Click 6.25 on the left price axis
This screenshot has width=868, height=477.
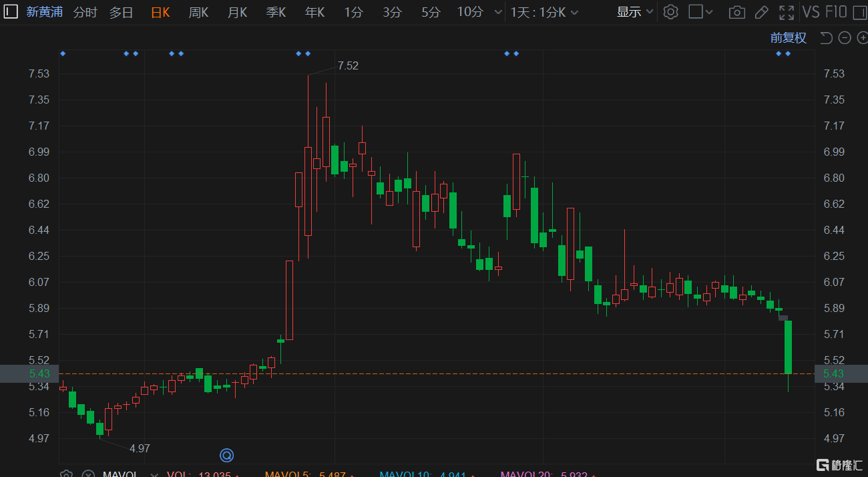[x=39, y=256]
